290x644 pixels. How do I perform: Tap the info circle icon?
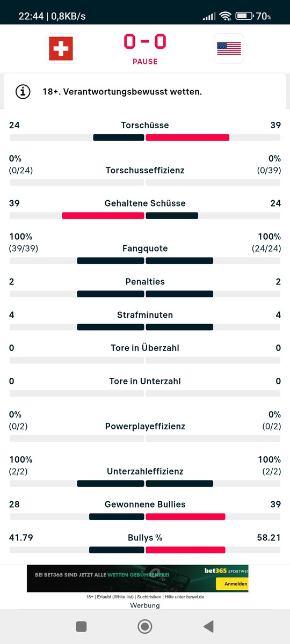point(23,92)
